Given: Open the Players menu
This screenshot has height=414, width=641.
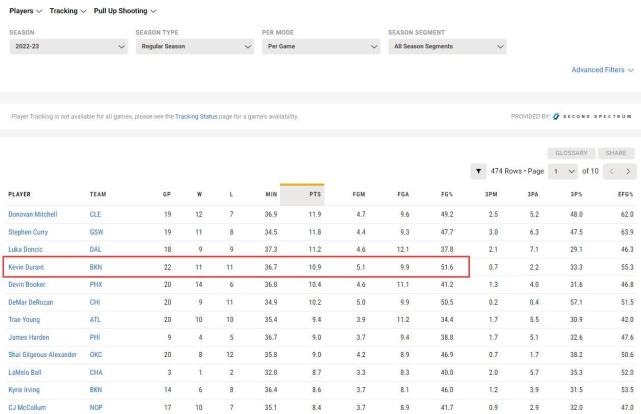Looking at the screenshot, I should tap(25, 11).
